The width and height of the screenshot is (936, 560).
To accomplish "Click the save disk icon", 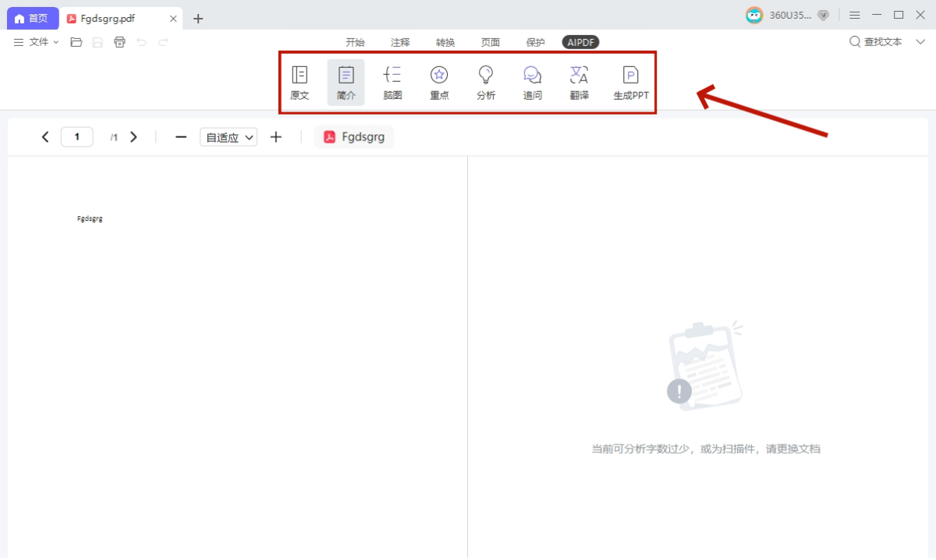I will (97, 42).
